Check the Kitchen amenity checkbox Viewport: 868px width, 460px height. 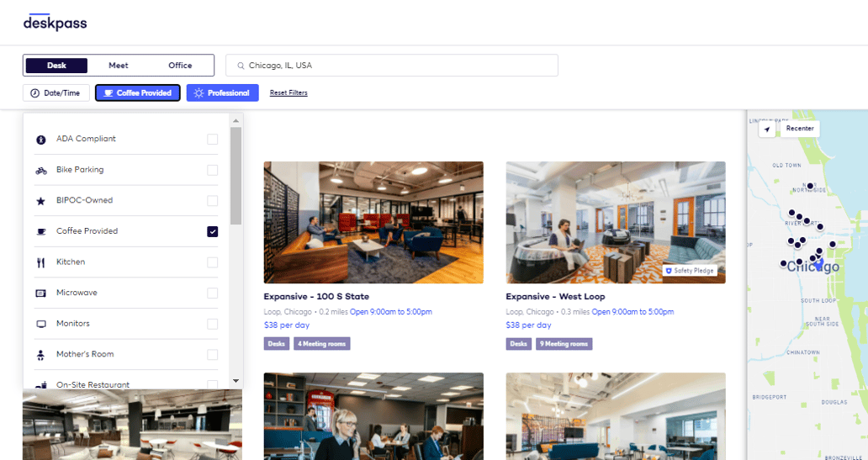[213, 262]
